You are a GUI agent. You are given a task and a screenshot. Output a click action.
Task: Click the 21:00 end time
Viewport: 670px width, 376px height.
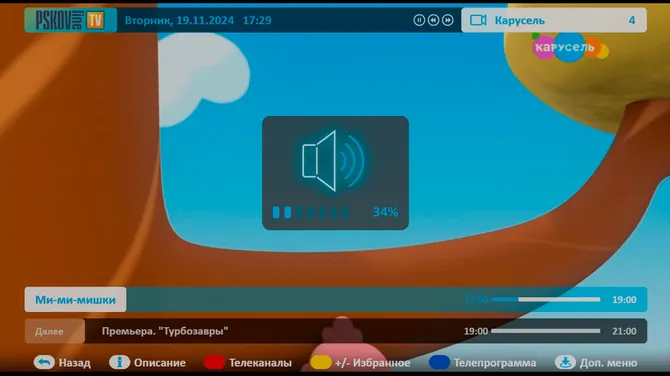pos(624,331)
